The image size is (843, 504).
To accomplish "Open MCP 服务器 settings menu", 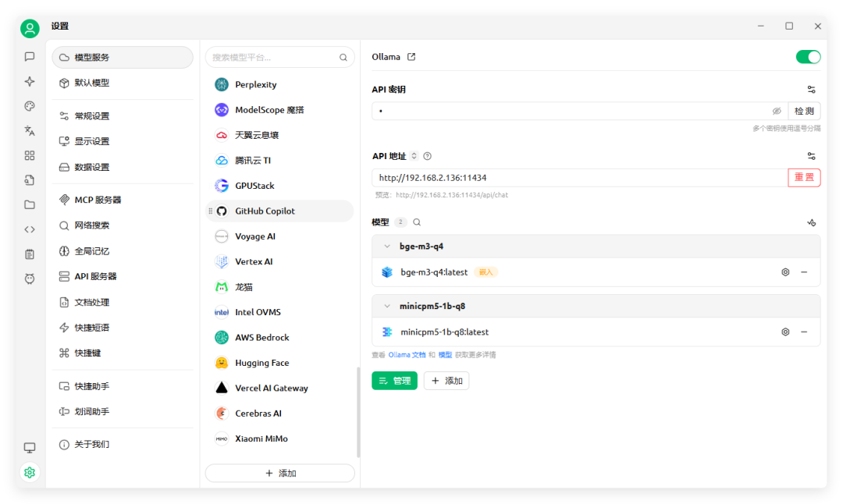I will coord(123,200).
